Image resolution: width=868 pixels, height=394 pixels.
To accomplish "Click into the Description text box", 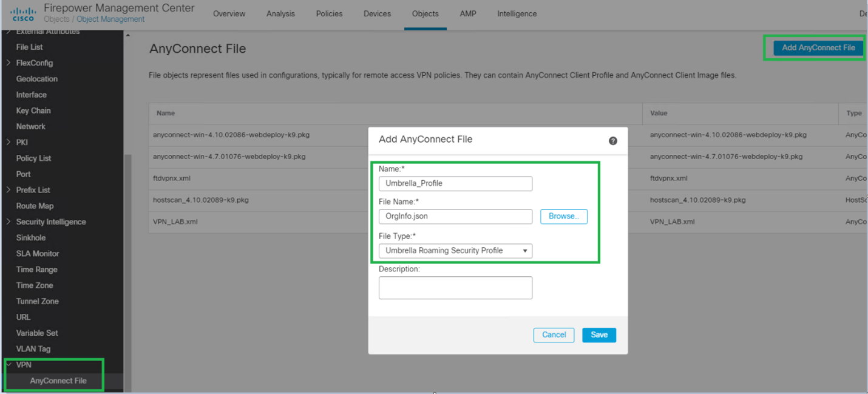I will (x=455, y=288).
